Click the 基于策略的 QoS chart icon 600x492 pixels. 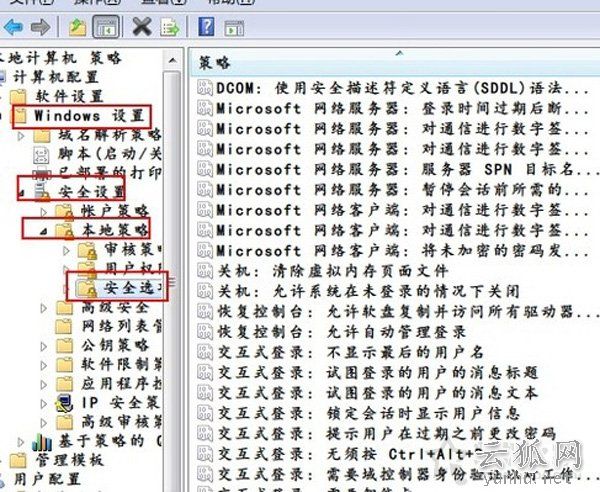[42, 442]
